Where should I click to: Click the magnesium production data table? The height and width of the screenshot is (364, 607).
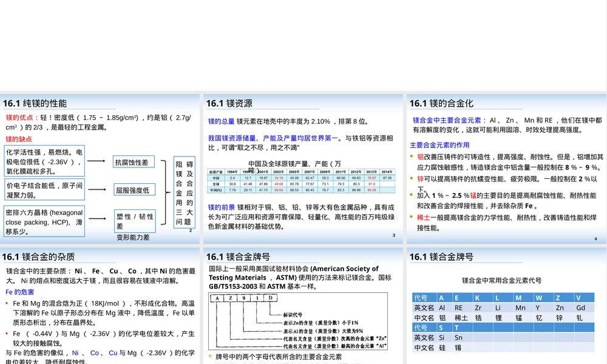301,181
